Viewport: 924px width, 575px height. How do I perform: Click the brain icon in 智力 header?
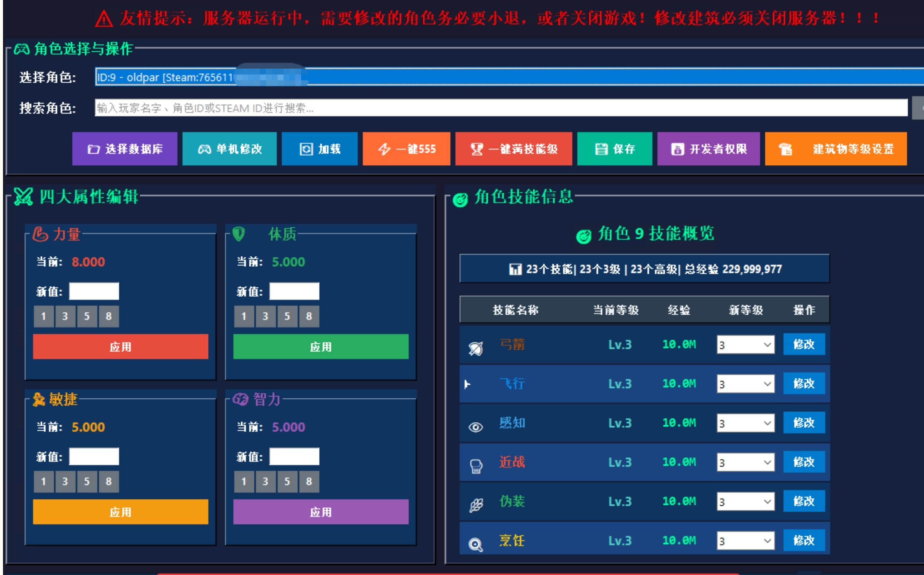(x=240, y=399)
